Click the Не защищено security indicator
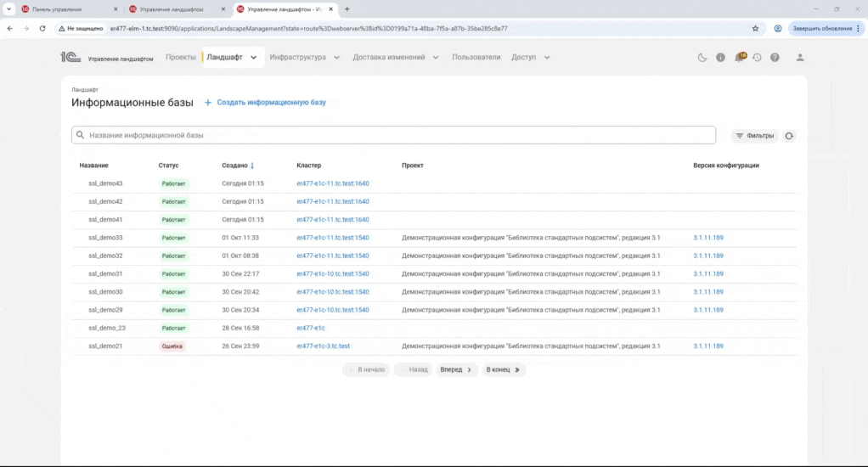 coord(81,28)
